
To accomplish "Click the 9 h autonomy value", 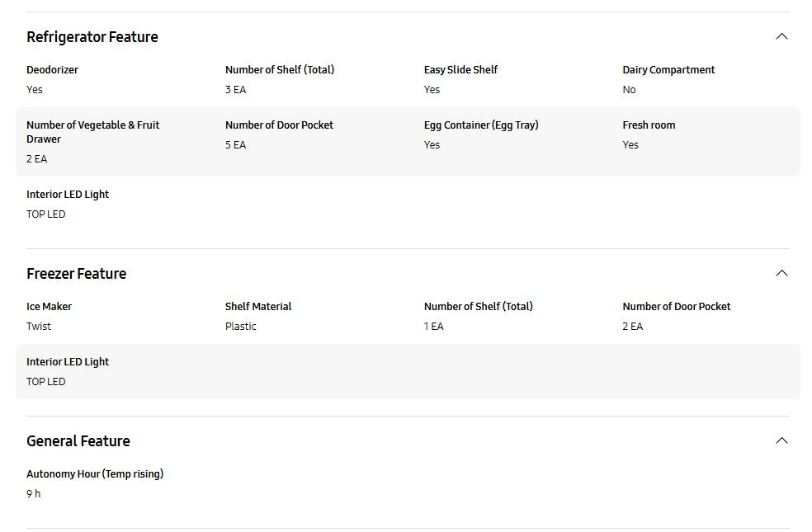I will coord(34,494).
